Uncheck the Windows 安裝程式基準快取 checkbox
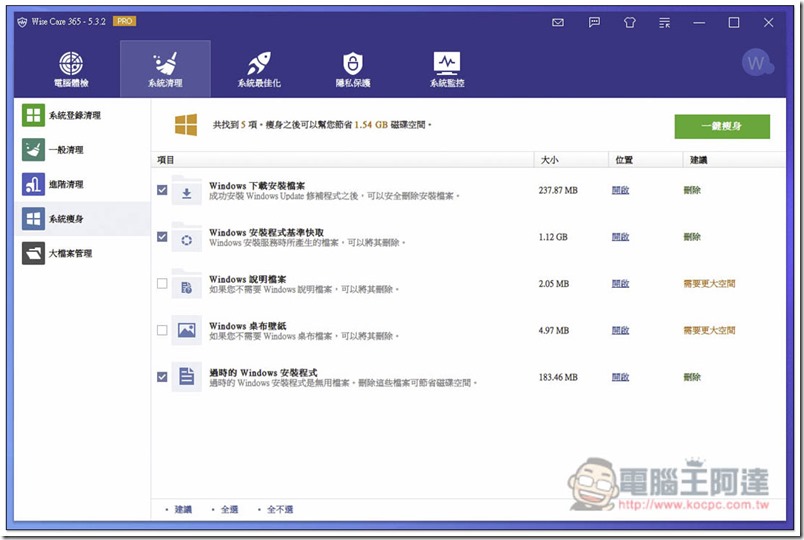804x540 pixels. click(x=162, y=237)
